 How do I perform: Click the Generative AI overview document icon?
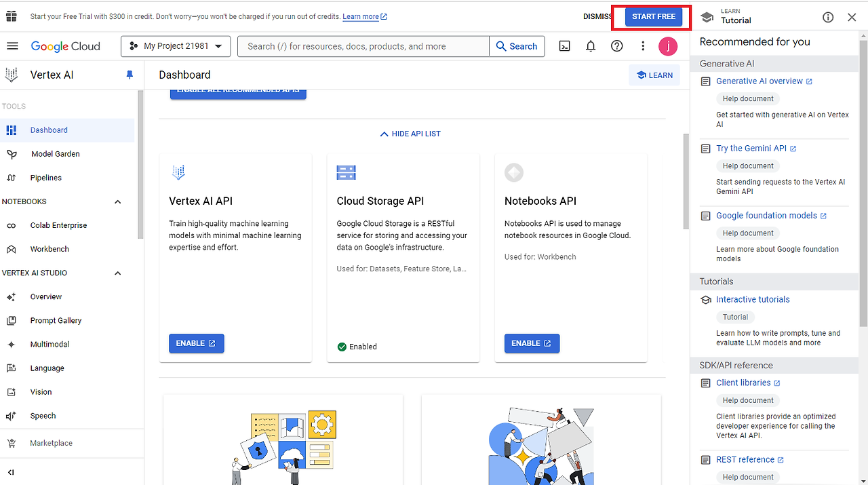706,81
